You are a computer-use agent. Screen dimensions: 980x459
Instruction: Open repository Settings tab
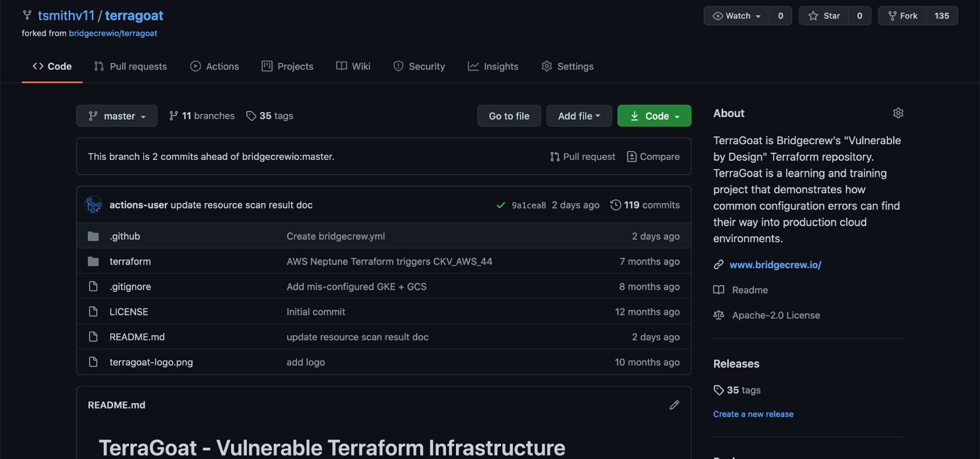[x=567, y=66]
